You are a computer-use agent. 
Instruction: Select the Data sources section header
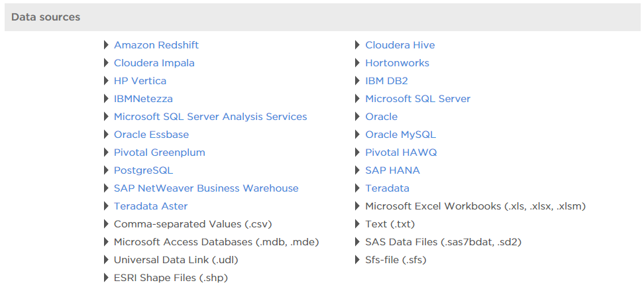click(322, 17)
